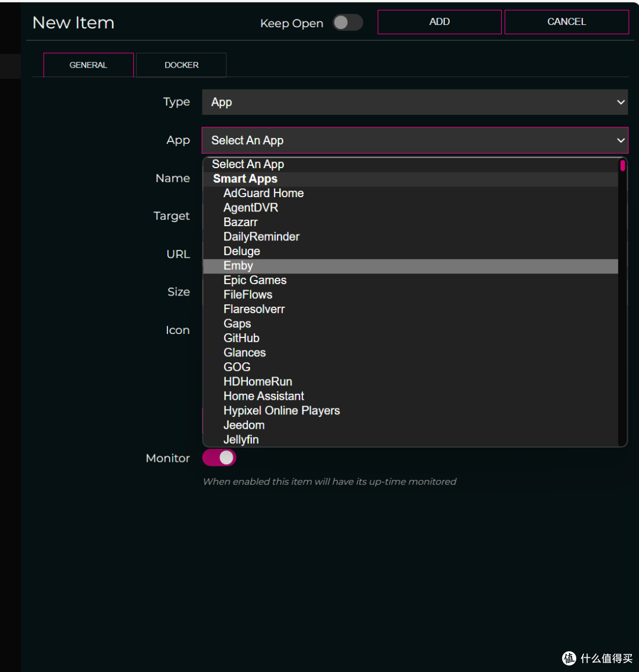
Task: Switch to the DOCKER tab
Action: click(181, 65)
